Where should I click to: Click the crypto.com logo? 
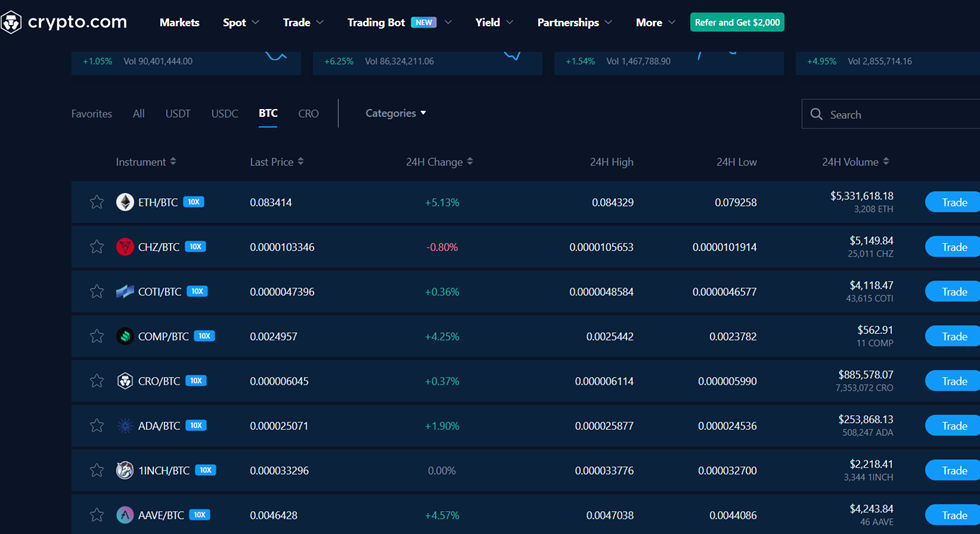click(63, 23)
